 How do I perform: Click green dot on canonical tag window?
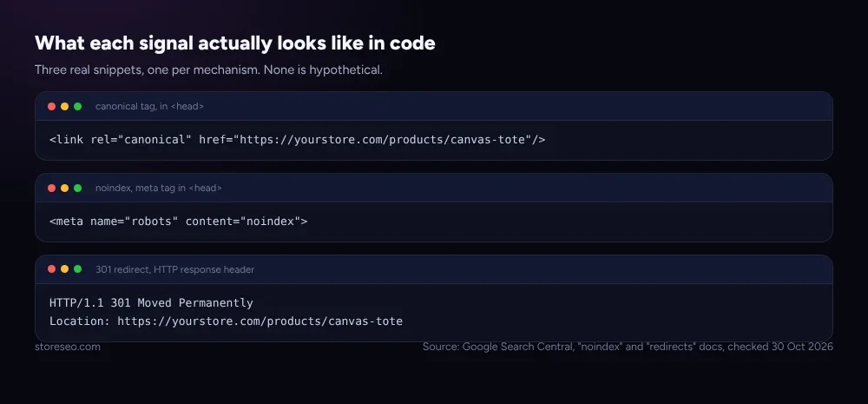click(x=77, y=106)
